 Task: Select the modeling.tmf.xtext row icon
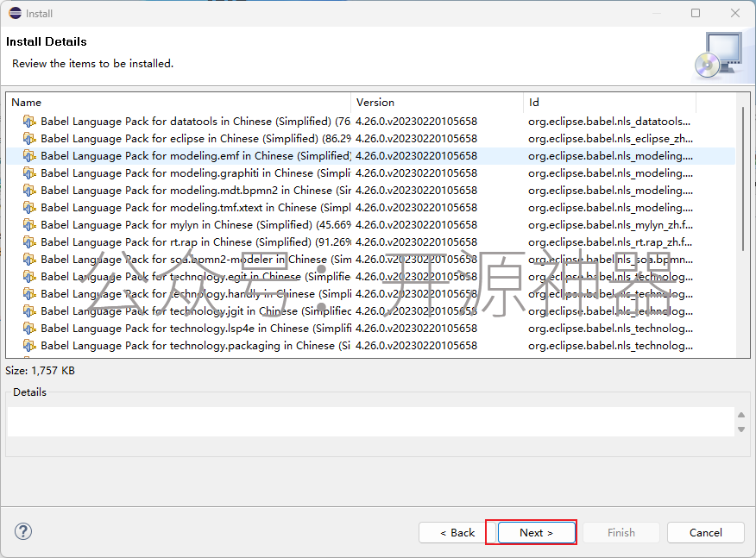pyautogui.click(x=29, y=208)
